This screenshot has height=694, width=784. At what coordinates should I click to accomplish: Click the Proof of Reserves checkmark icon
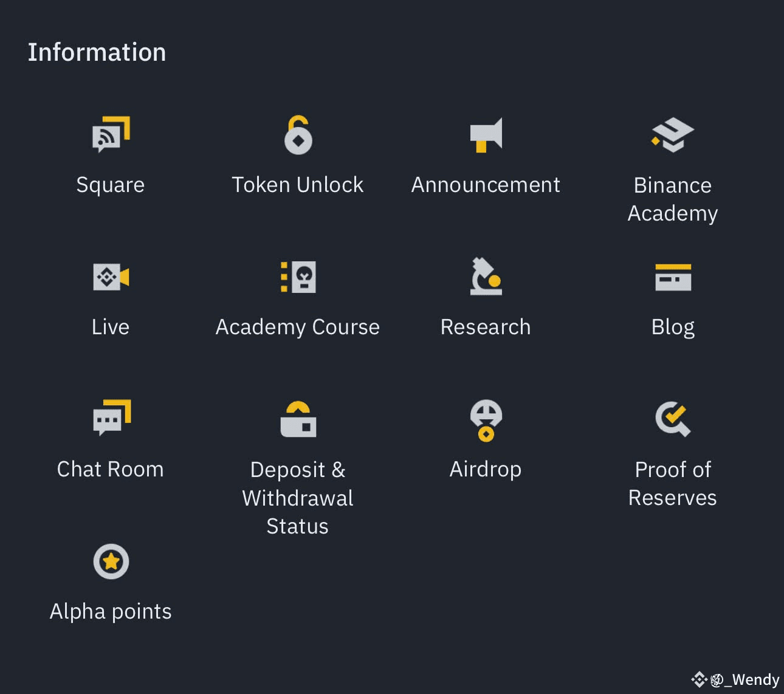[x=673, y=419]
